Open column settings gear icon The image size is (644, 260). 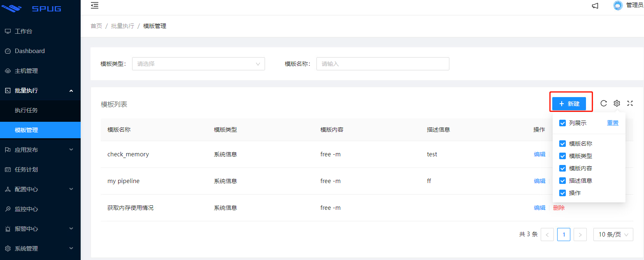(x=617, y=103)
